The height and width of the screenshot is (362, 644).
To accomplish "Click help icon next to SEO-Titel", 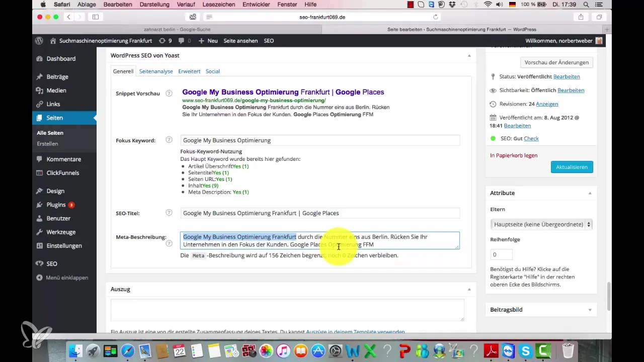I will (169, 213).
